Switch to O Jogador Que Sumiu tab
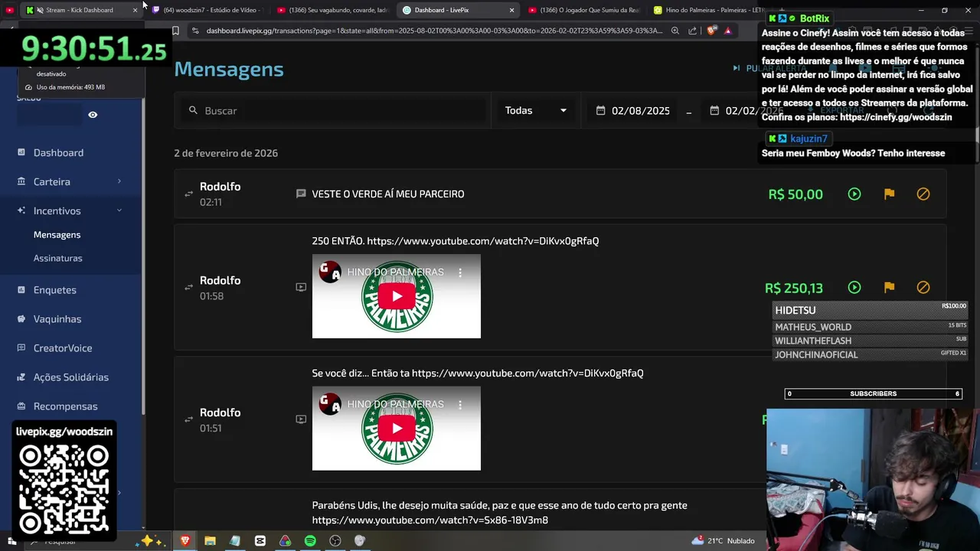 pyautogui.click(x=584, y=10)
